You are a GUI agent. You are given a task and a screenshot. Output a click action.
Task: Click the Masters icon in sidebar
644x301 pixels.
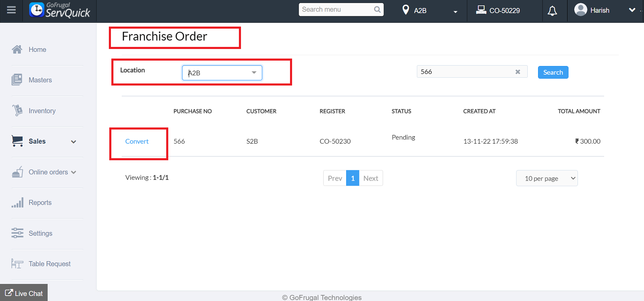[x=17, y=80]
